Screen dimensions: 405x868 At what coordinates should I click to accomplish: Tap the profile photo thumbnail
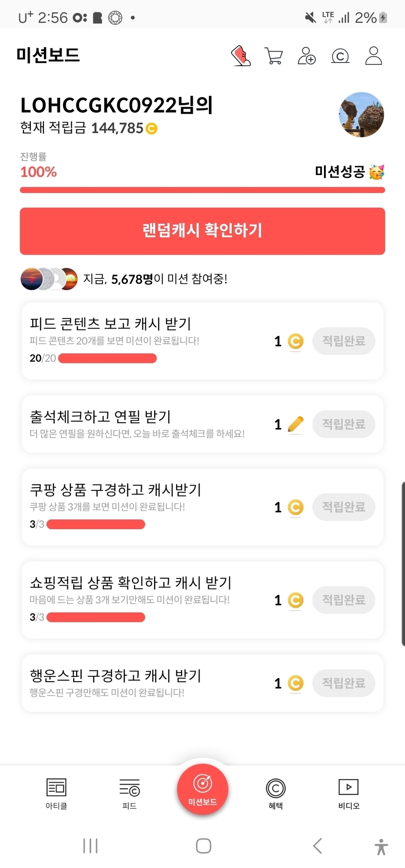[361, 115]
